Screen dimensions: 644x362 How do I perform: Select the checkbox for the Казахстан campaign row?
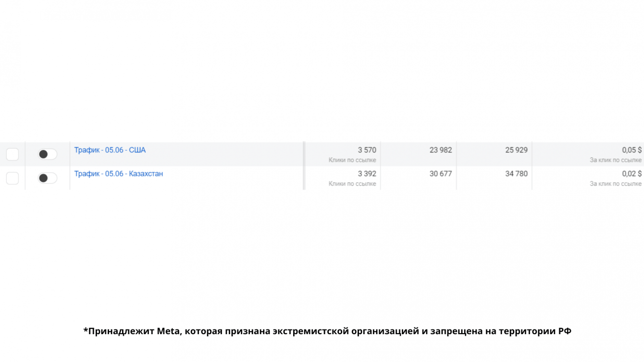click(12, 178)
